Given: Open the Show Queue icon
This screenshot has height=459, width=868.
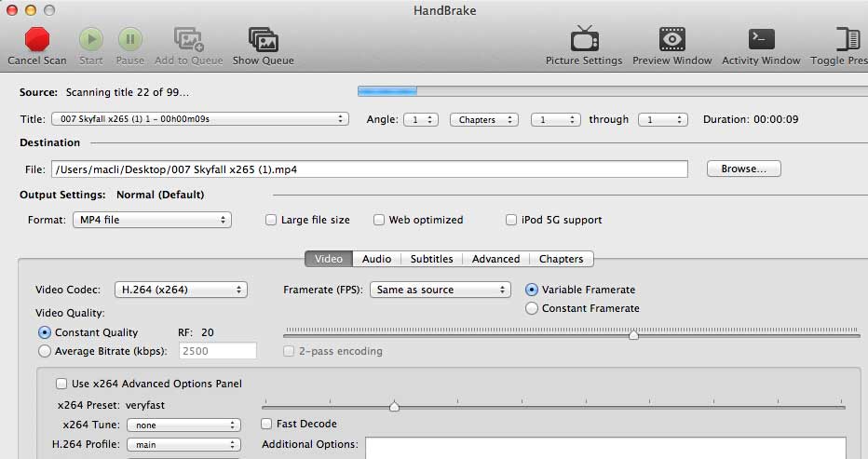Looking at the screenshot, I should point(263,39).
